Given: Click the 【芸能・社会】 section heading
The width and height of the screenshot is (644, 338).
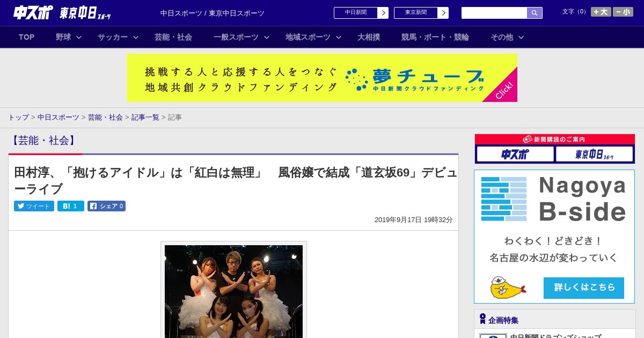Looking at the screenshot, I should point(44,141).
